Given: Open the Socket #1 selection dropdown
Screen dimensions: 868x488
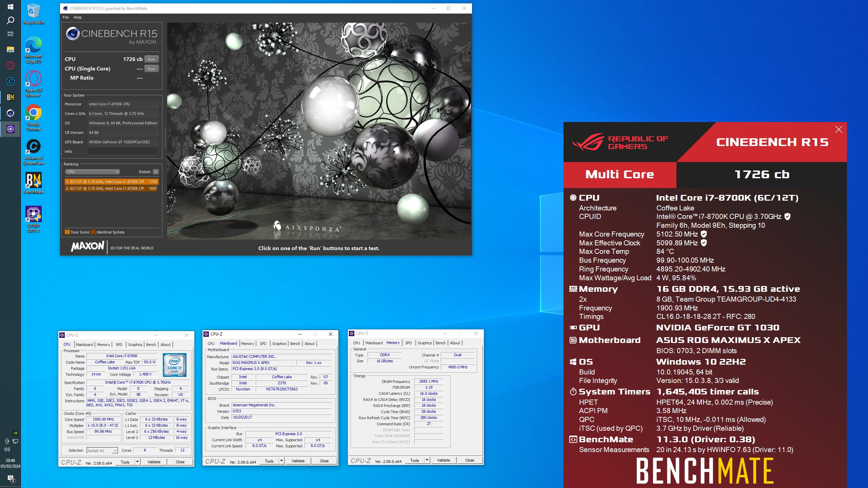Looking at the screenshot, I should (102, 450).
